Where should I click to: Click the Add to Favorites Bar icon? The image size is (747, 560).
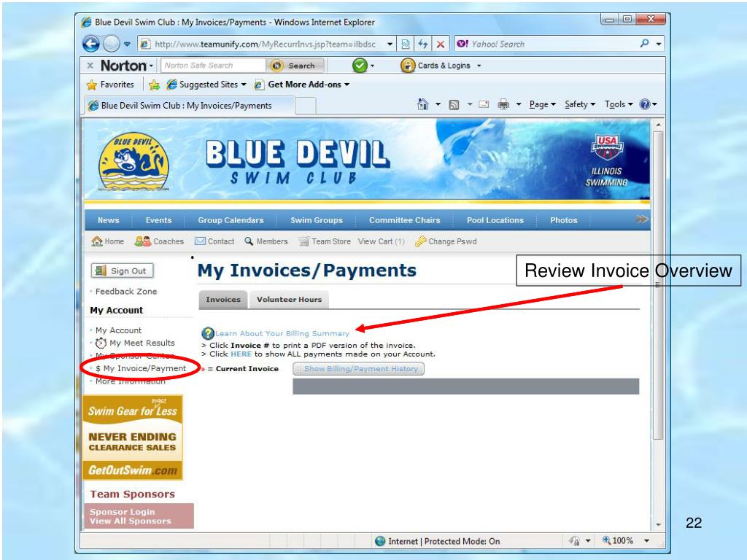coord(154,85)
